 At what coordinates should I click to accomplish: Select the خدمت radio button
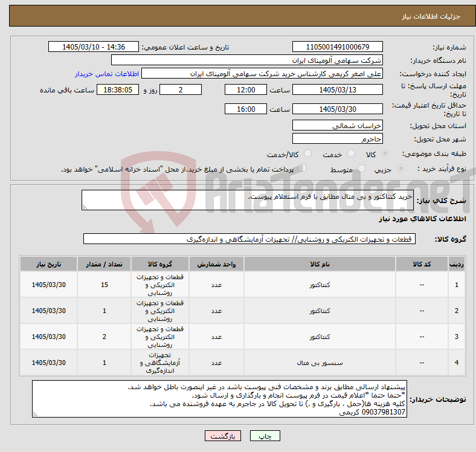pos(351,153)
